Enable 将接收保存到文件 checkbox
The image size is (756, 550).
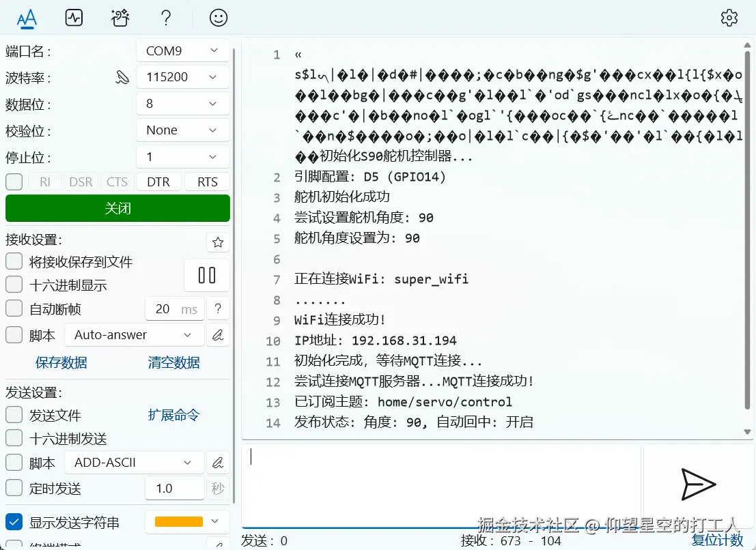pyautogui.click(x=14, y=261)
